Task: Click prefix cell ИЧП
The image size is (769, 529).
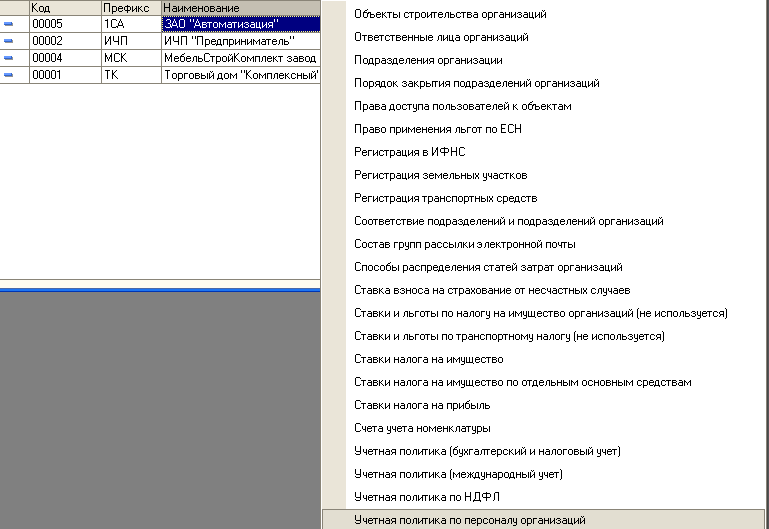Action: [x=131, y=41]
